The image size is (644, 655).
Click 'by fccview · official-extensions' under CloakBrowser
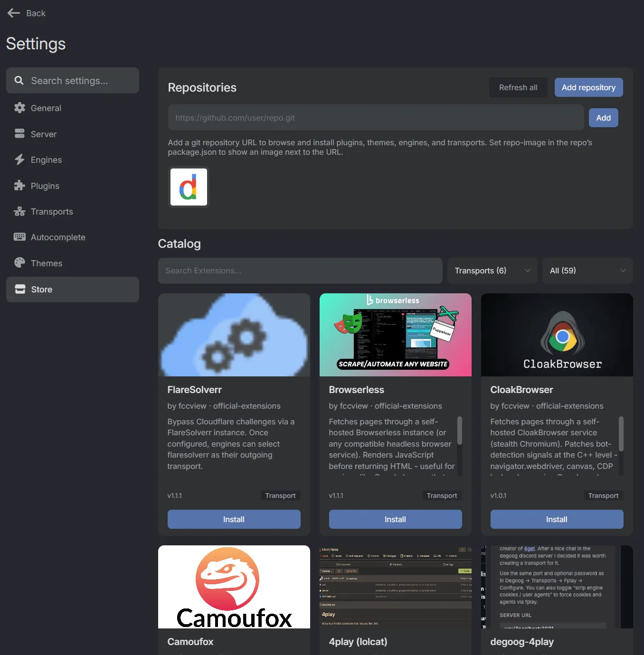click(x=547, y=406)
